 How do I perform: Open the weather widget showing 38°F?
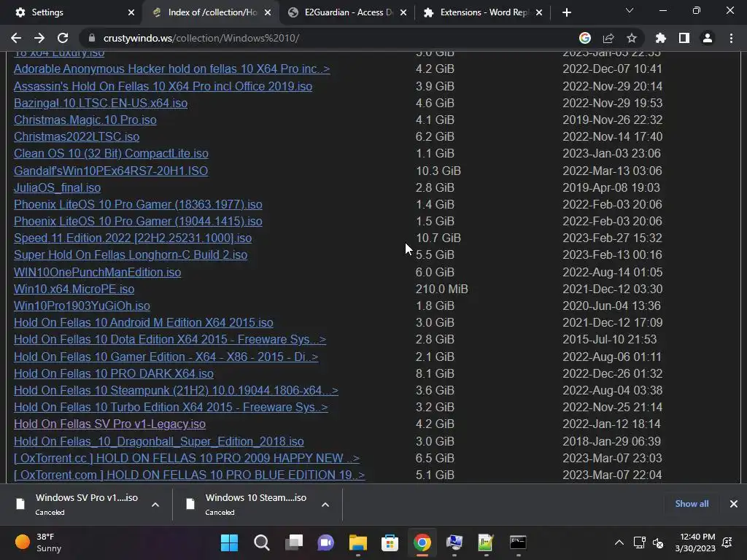[38, 542]
